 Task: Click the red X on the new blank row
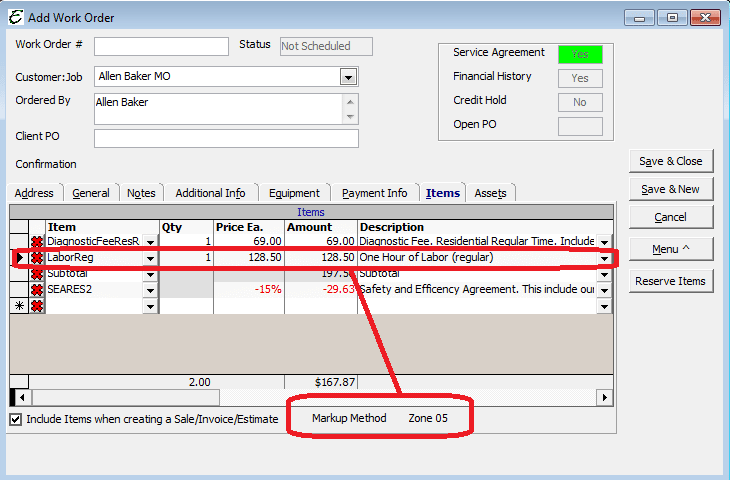click(x=37, y=306)
